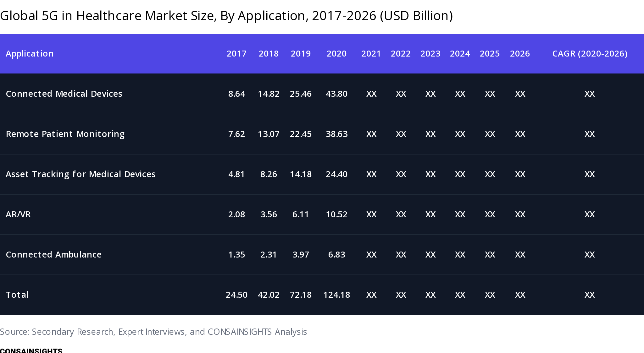Click the CAGR (2020-2026) column header
The width and height of the screenshot is (644, 353).
tap(590, 54)
